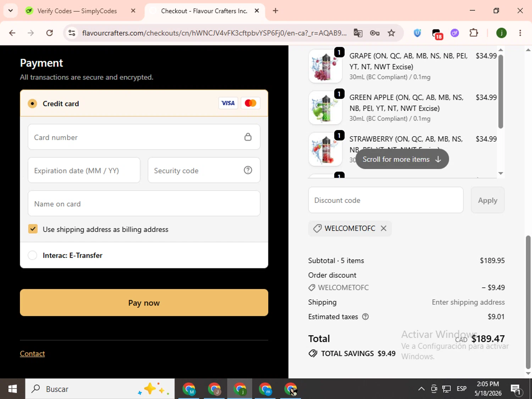Go forward to the next page
532x399 pixels.
[x=31, y=33]
